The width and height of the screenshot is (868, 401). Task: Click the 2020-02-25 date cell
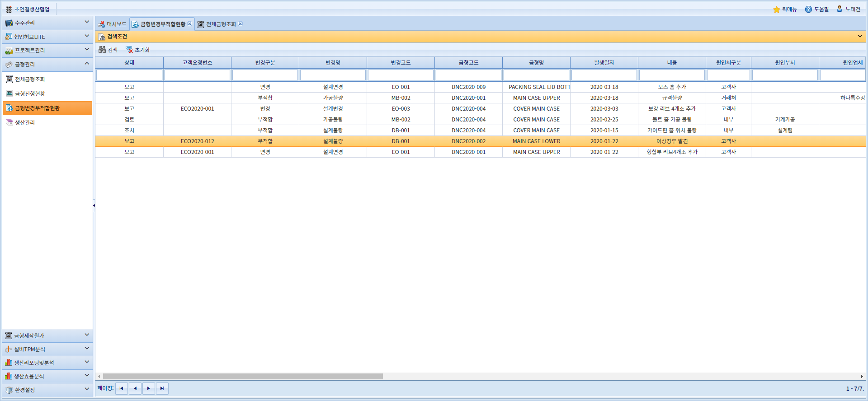coord(604,120)
